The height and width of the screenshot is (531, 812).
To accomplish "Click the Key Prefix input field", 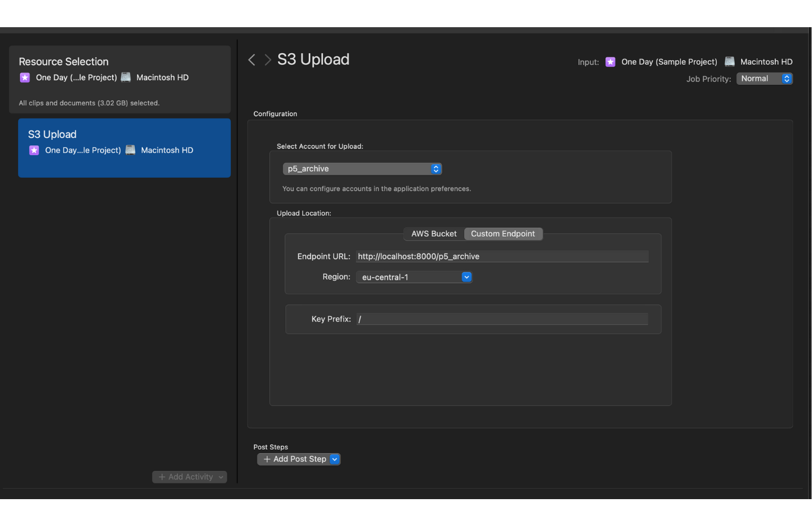I will (502, 319).
